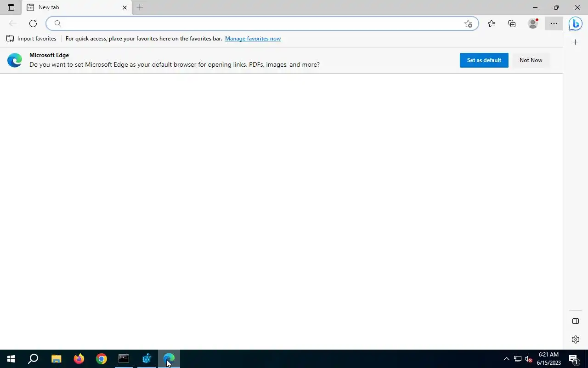The image size is (588, 368).
Task: Open the Bing chat sidebar icon
Action: point(575,23)
